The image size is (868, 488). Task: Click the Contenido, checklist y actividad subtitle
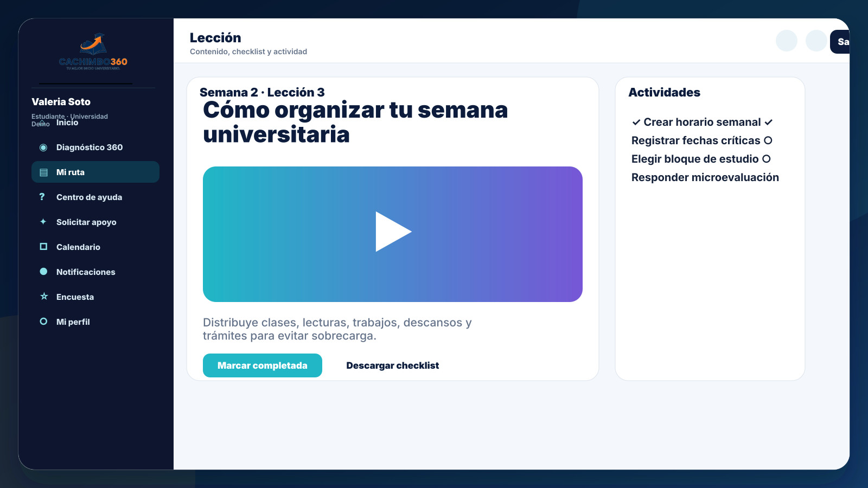[248, 52]
